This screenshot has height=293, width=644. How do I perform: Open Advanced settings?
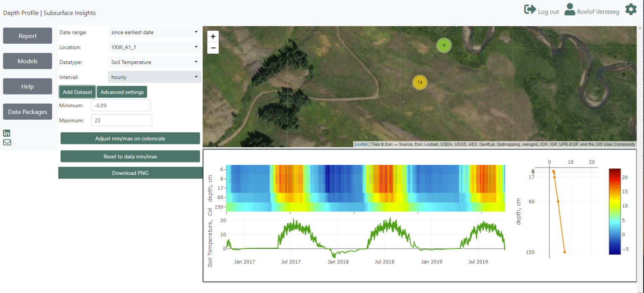point(122,92)
